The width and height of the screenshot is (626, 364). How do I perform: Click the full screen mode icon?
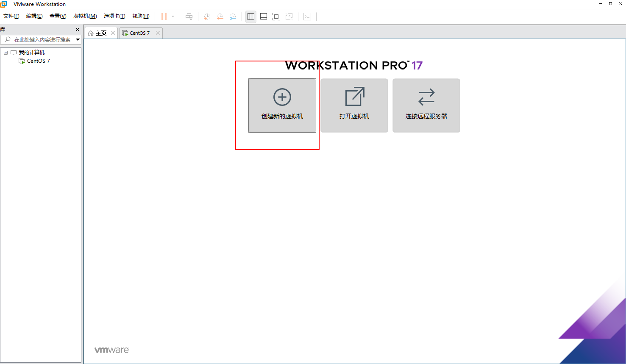pyautogui.click(x=276, y=17)
